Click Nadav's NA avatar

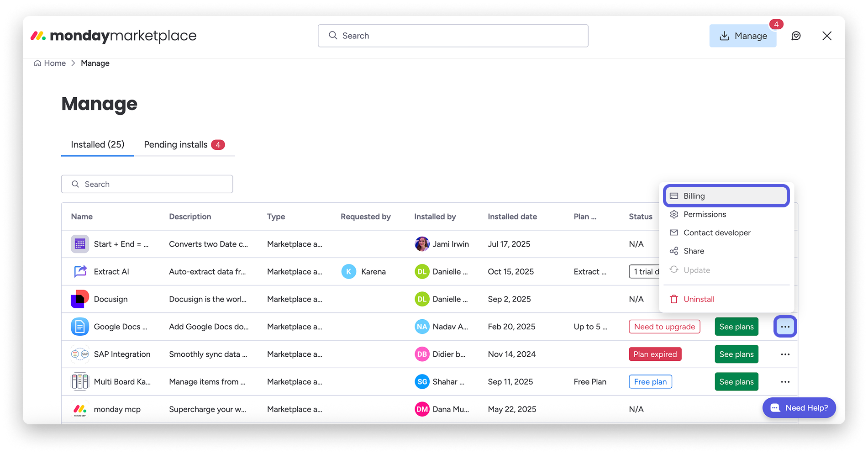pos(422,327)
